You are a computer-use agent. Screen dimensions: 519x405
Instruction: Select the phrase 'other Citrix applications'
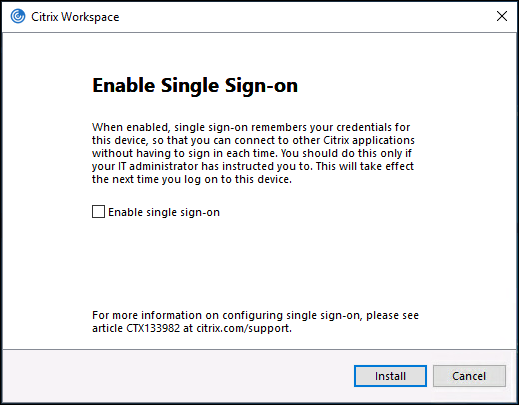pyautogui.click(x=354, y=140)
